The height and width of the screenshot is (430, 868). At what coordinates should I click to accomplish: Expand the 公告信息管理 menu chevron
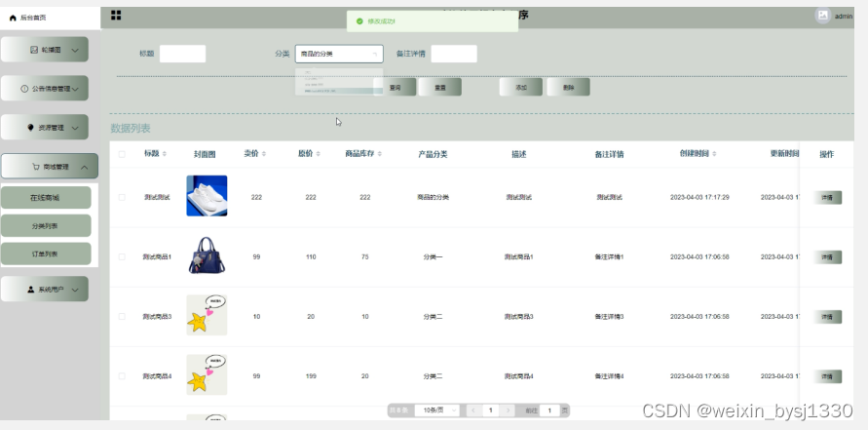point(75,89)
